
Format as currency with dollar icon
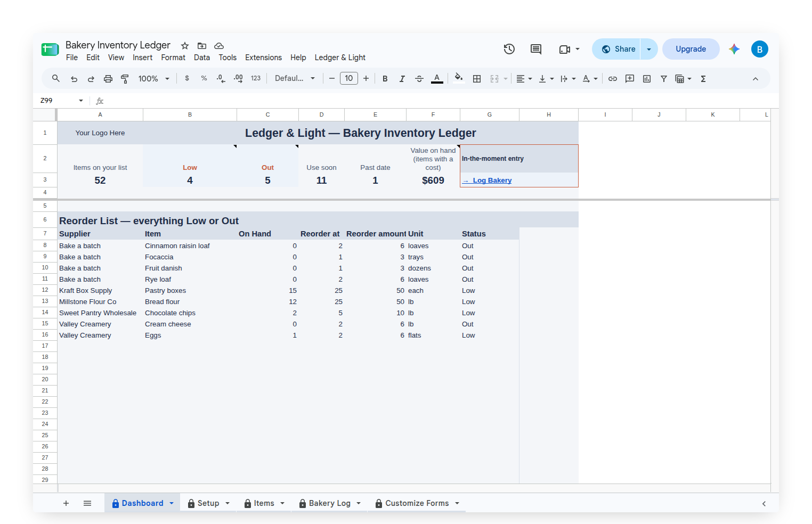(187, 78)
